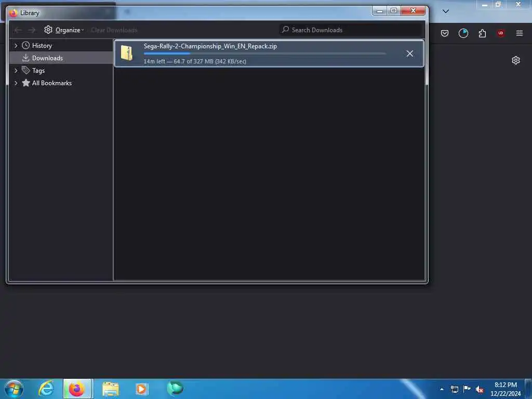
Task: Open the Firefox hamburger menu
Action: tap(520, 33)
